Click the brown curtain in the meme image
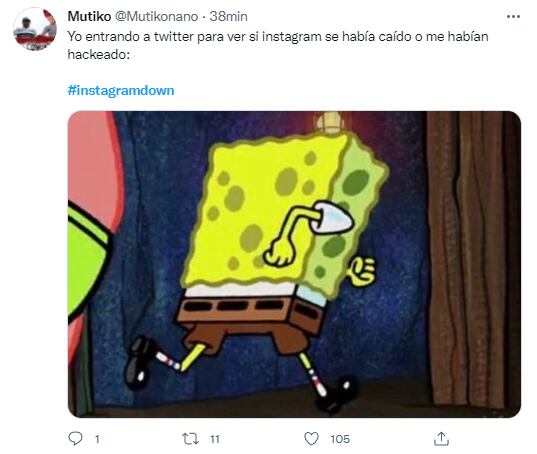The image size is (537, 454). click(473, 260)
